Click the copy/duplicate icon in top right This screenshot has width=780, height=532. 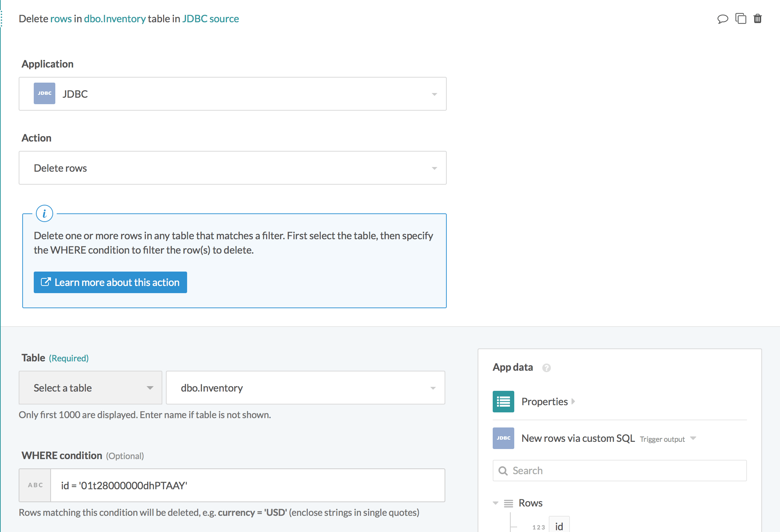740,19
